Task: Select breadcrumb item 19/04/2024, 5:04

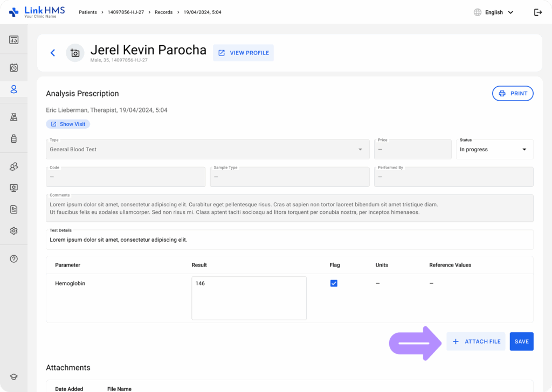Action: pos(203,12)
